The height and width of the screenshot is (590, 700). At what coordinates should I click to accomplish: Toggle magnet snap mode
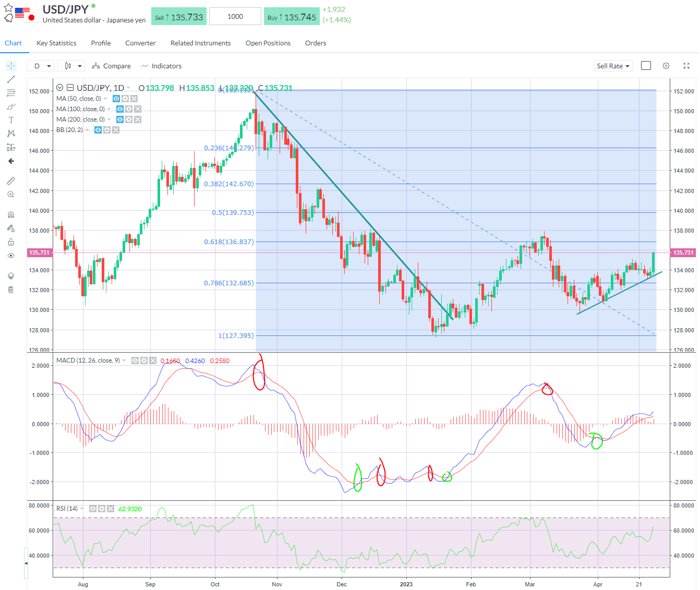tap(11, 214)
